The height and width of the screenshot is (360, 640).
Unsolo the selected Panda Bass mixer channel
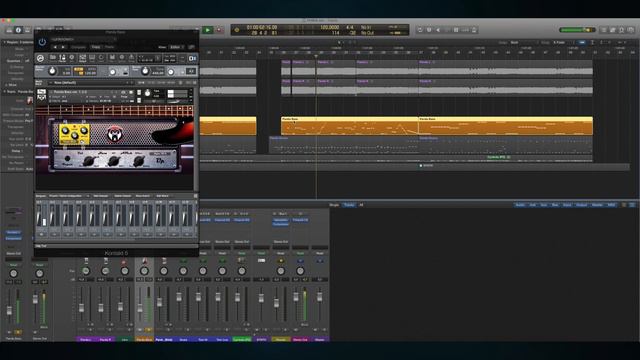(148, 330)
